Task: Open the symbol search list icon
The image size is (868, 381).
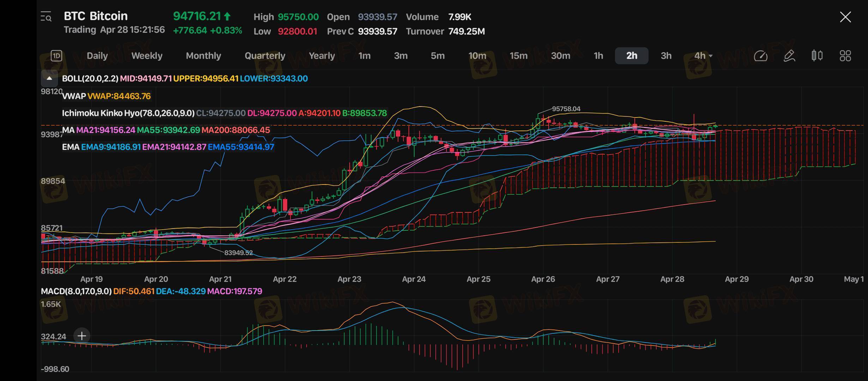Action: pos(46,17)
